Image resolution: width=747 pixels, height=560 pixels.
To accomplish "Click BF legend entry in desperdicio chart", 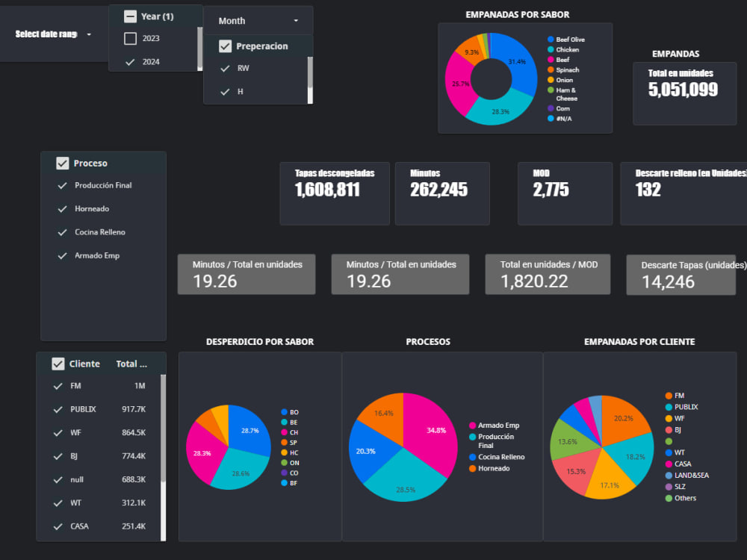I will [289, 483].
